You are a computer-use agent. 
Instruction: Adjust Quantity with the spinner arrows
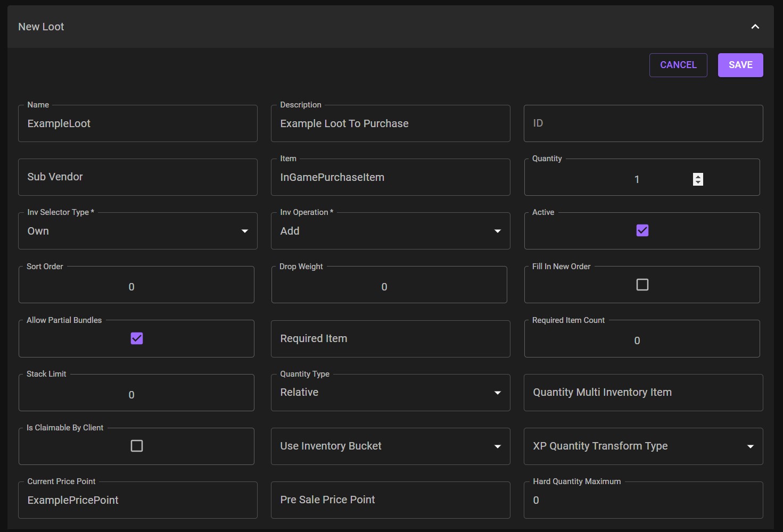click(698, 179)
